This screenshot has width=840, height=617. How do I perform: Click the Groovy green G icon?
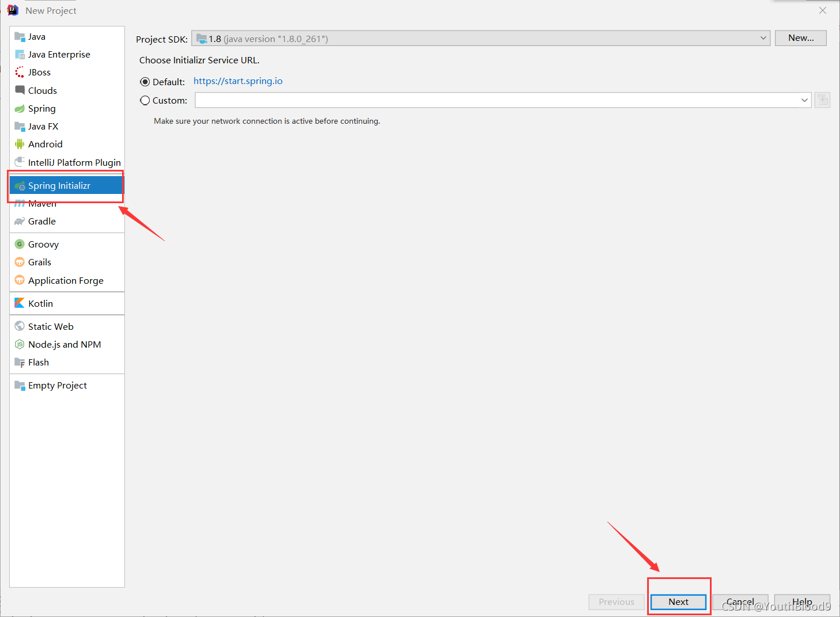20,244
